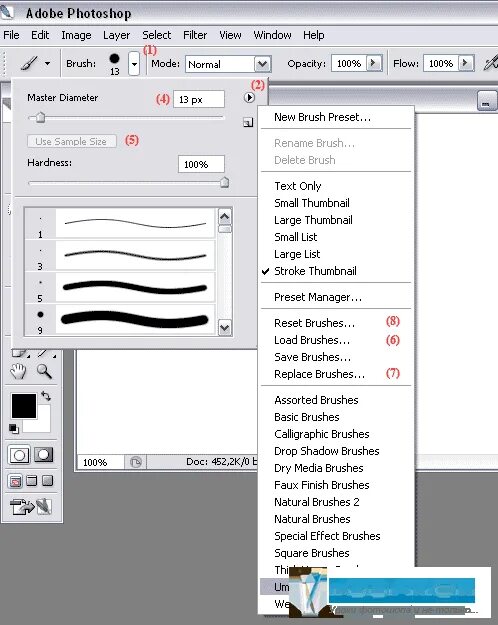
Task: Open the File menu
Action: click(x=11, y=35)
